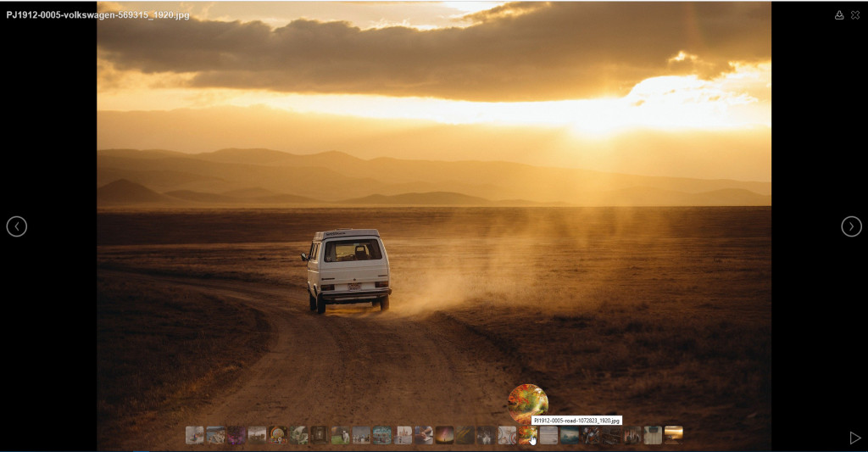This screenshot has height=452, width=868.
Task: Select the round orange clock-like thumbnail
Action: pyautogui.click(x=278, y=435)
